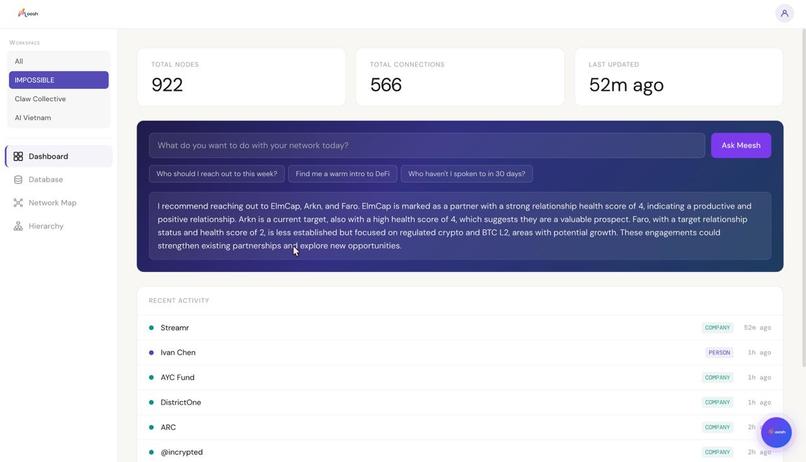The height and width of the screenshot is (462, 806).
Task: Click the Recent Activity heading
Action: click(179, 301)
